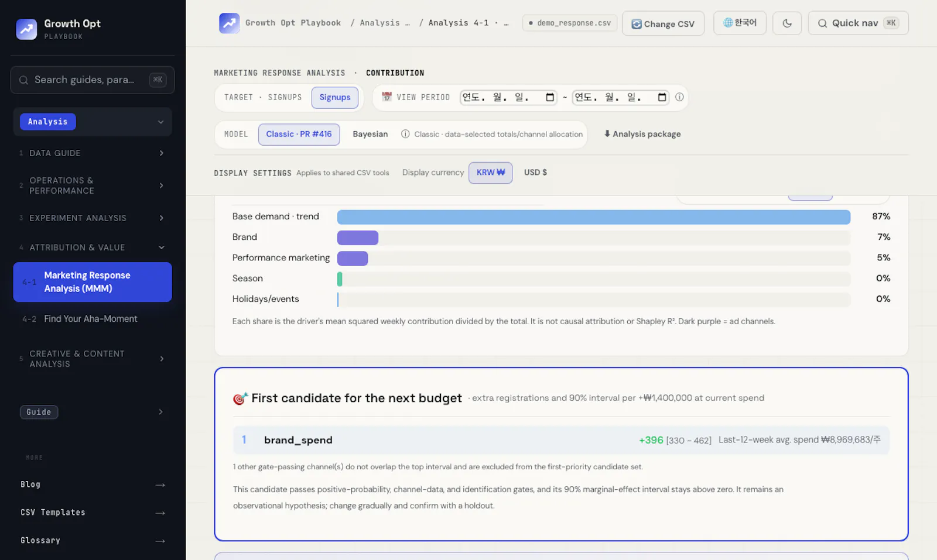Collapse the Analysis section dropdown chevron

(x=160, y=122)
